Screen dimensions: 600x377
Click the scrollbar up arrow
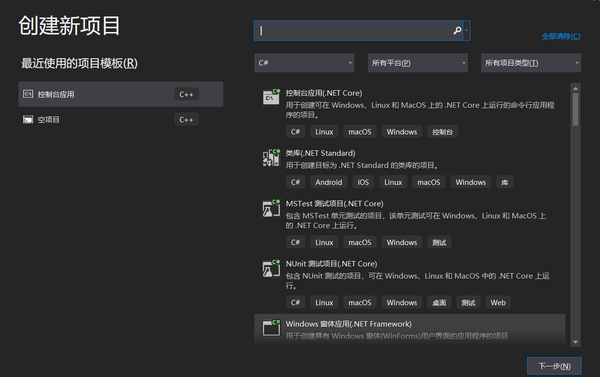(575, 88)
